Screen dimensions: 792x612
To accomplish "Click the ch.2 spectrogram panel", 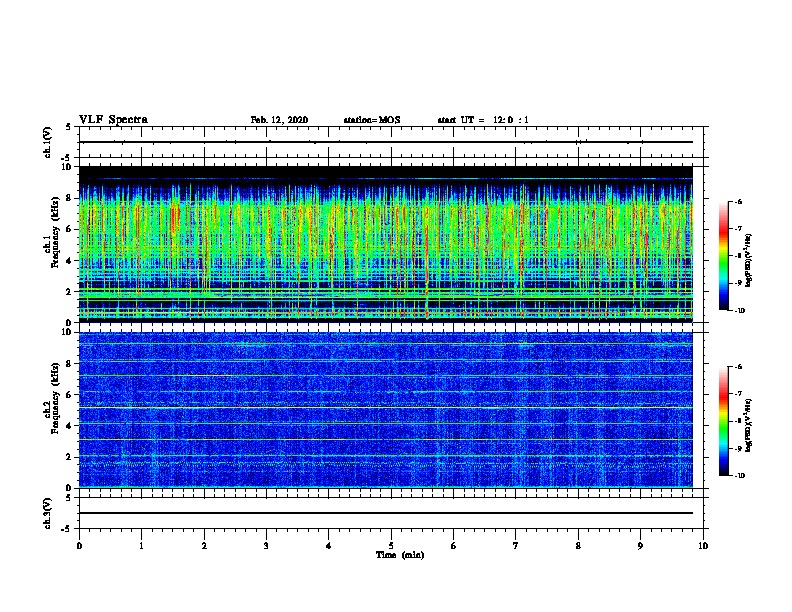I will click(386, 410).
